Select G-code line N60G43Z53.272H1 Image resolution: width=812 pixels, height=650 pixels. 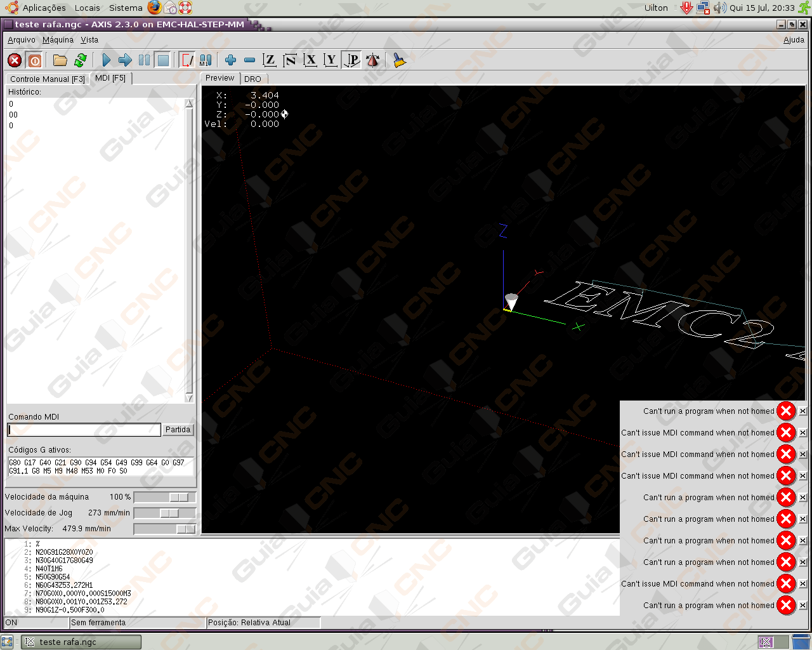(x=64, y=585)
